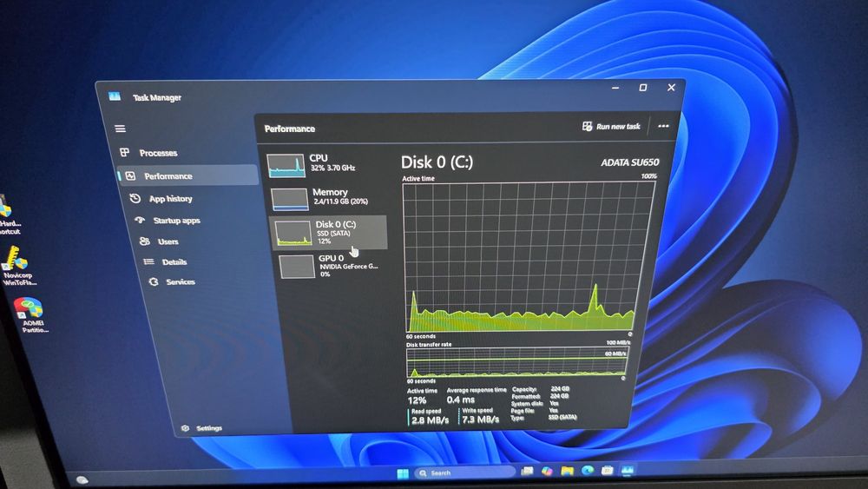Click the Run new task label
The height and width of the screenshot is (489, 868).
(x=618, y=126)
